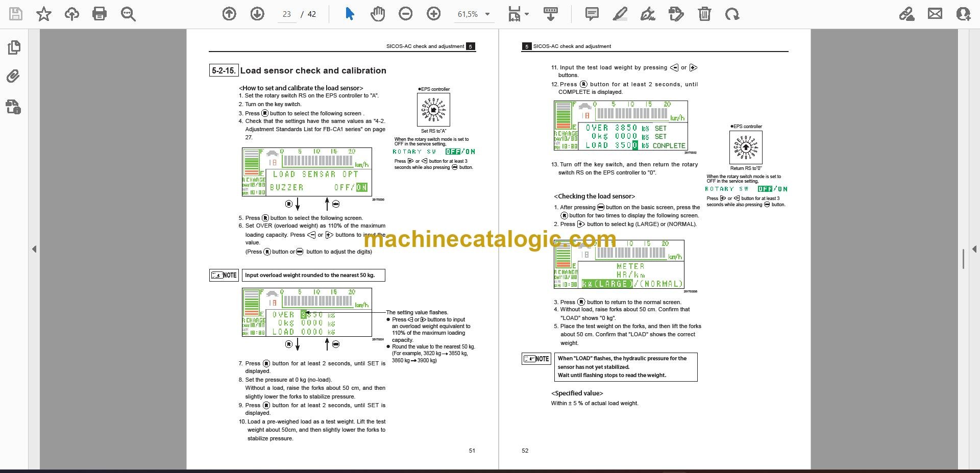The width and height of the screenshot is (980, 473).
Task: Click "Within ± 5 % of actual load weight."
Action: tap(595, 403)
